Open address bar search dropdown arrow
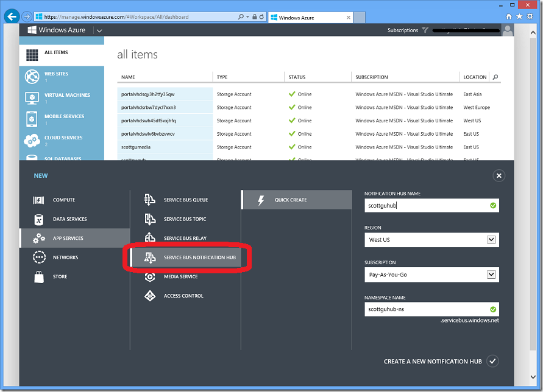Viewport: 543px width, 392px height. (x=247, y=16)
